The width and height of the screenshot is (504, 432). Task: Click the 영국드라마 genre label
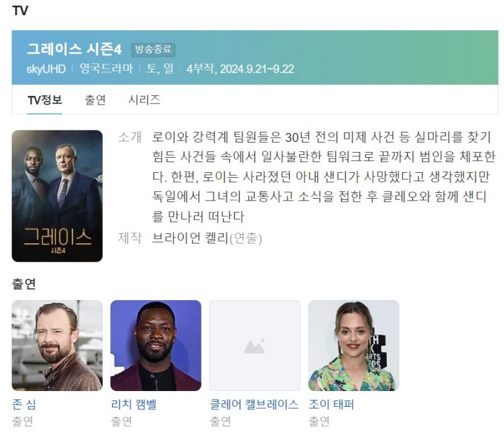[106, 69]
